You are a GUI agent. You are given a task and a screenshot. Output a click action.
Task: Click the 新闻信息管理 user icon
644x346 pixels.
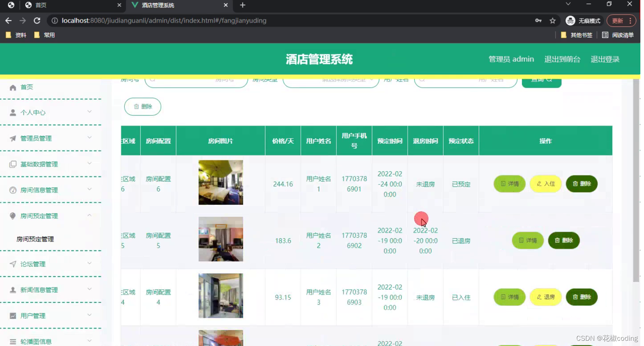[13, 290]
